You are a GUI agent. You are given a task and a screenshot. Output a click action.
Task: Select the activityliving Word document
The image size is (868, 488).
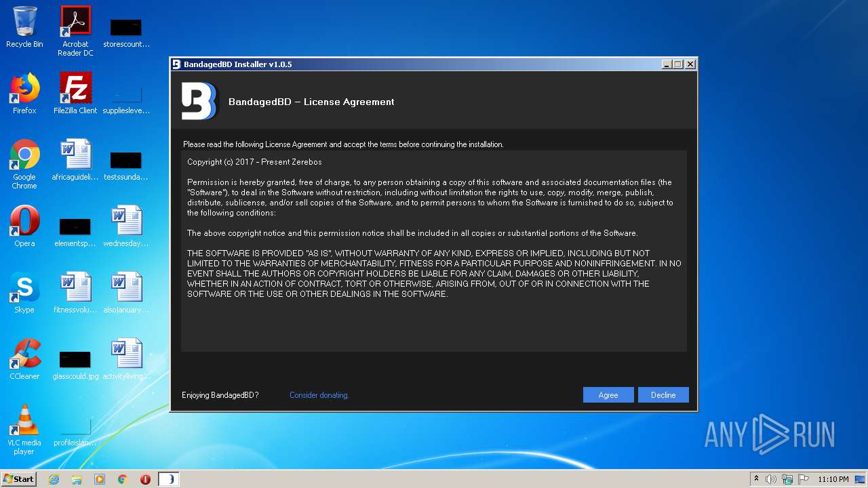click(126, 359)
